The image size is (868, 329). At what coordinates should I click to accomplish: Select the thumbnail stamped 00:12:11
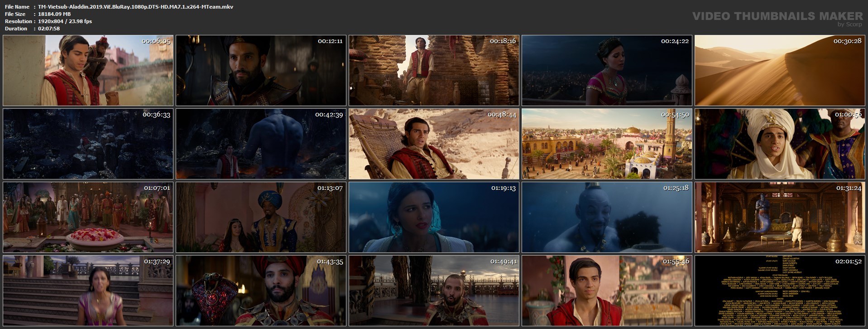261,71
